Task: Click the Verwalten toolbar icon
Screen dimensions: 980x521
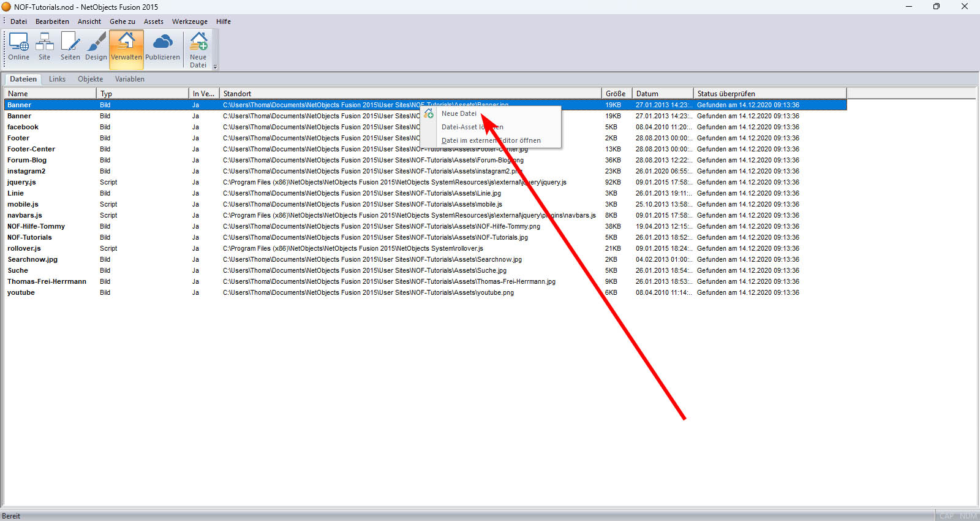Action: coord(126,47)
